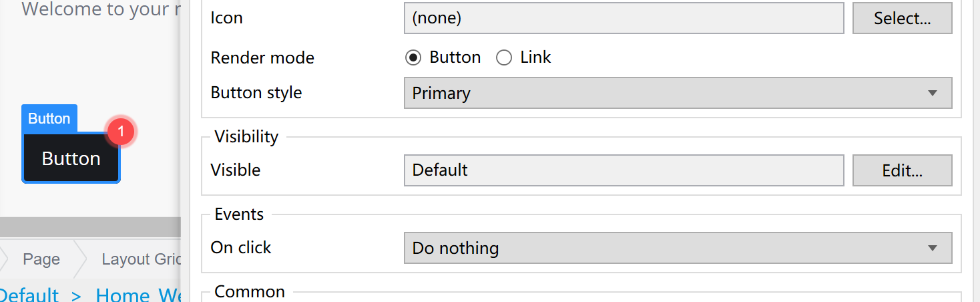Open the Button style dropdown
980x302 pixels.
pos(678,93)
